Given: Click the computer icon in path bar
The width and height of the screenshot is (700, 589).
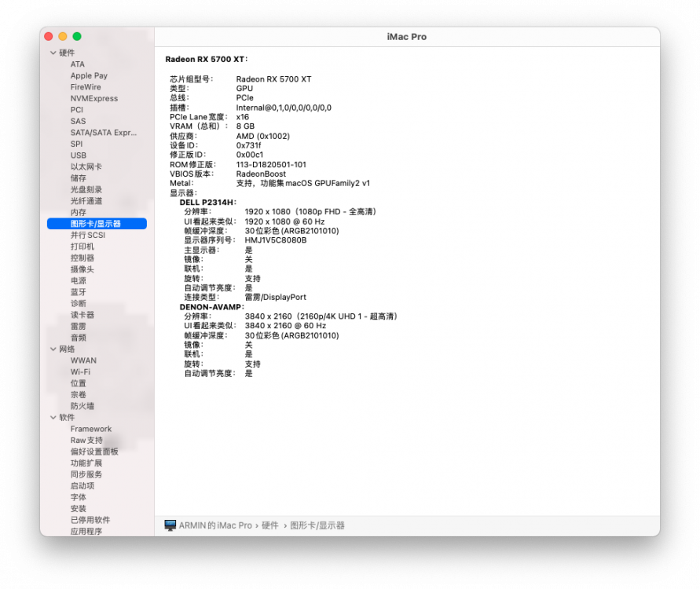Looking at the screenshot, I should pyautogui.click(x=170, y=525).
